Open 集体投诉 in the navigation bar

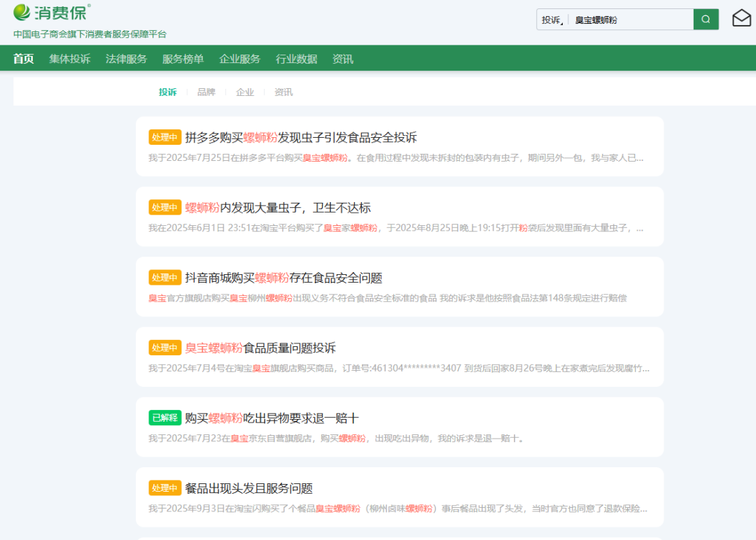(x=70, y=59)
